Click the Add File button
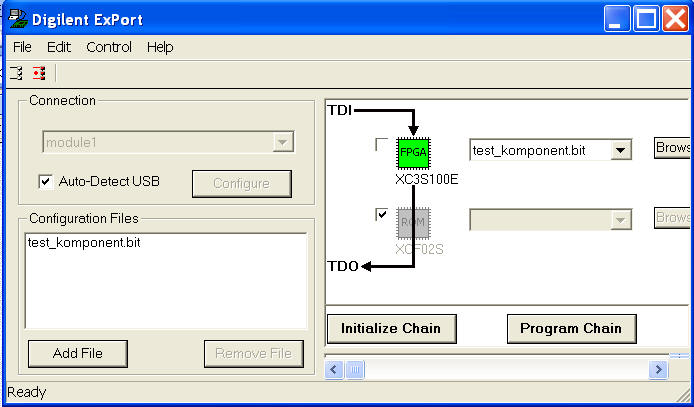Screen dimensions: 694x407 77,353
